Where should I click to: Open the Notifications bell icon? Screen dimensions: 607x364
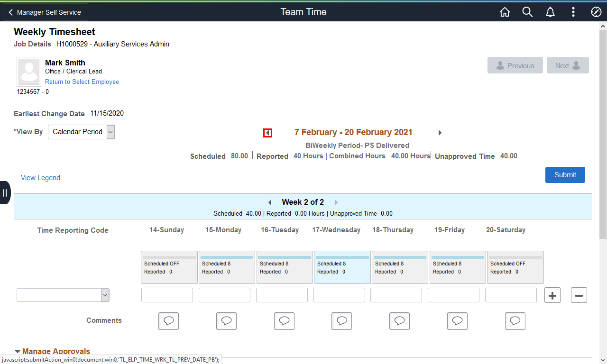point(551,12)
